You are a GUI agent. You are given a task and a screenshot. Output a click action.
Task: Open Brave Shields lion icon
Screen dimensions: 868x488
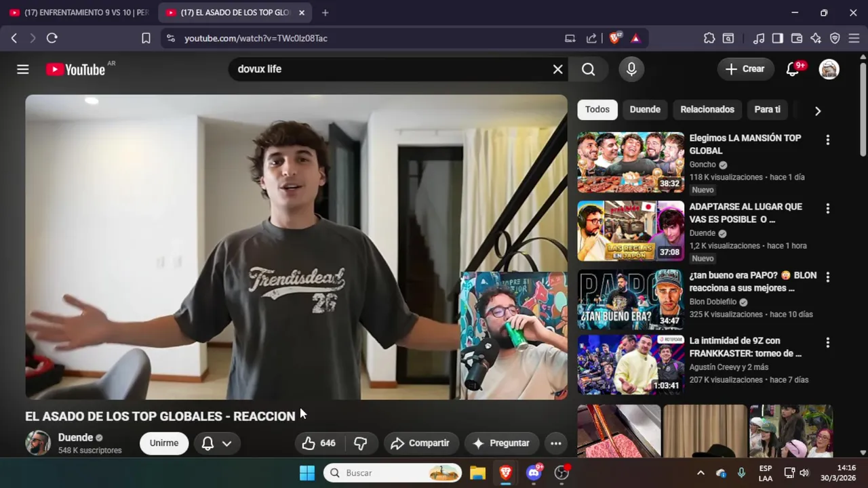(615, 39)
